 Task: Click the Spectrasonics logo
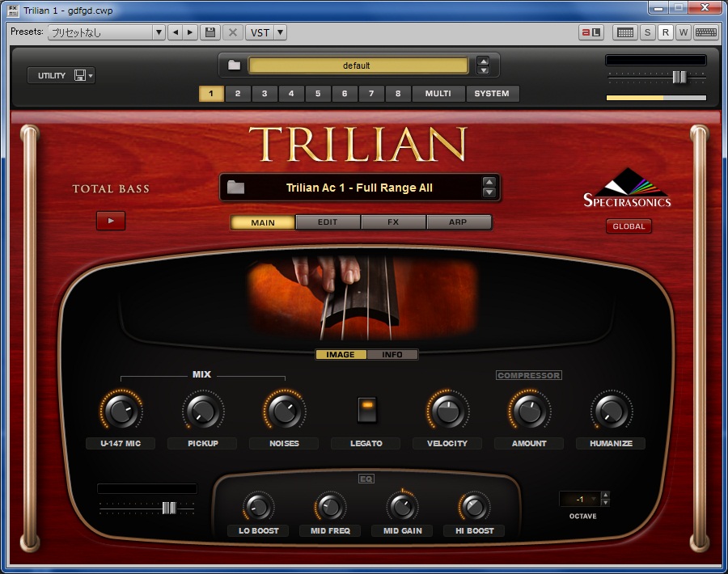(x=627, y=188)
